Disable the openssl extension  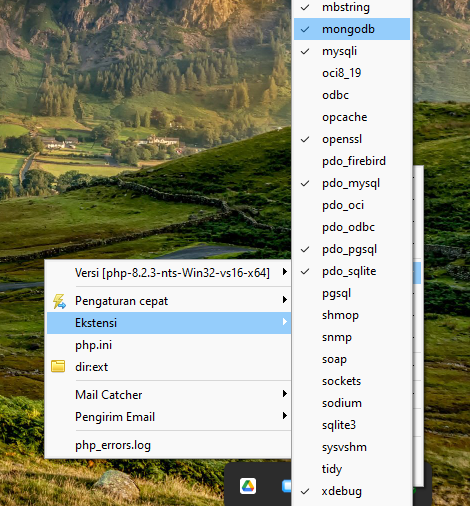point(352,139)
